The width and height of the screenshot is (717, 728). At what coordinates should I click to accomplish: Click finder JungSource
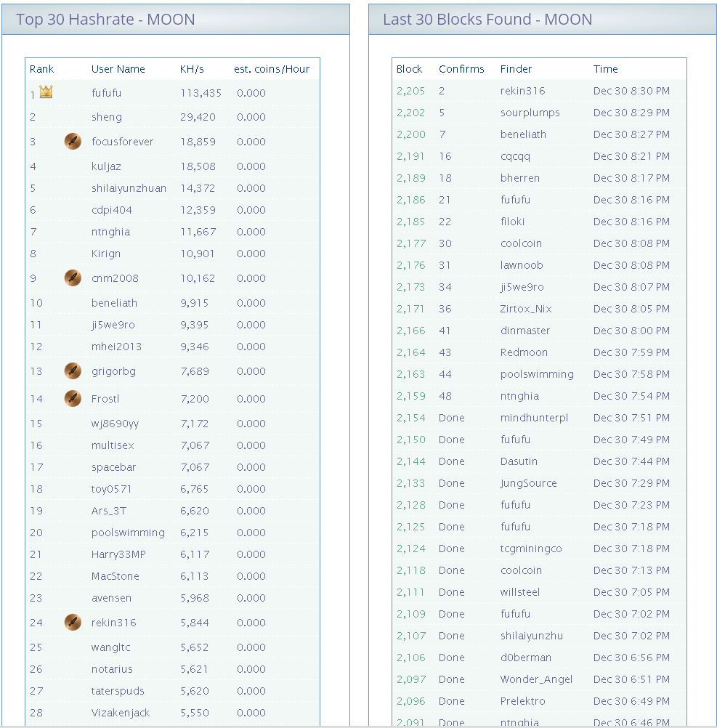(529, 483)
